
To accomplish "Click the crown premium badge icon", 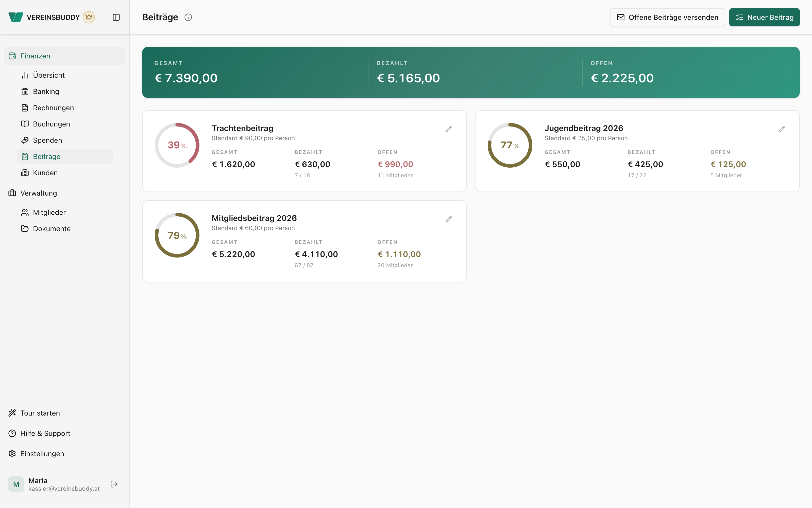I will (x=89, y=17).
